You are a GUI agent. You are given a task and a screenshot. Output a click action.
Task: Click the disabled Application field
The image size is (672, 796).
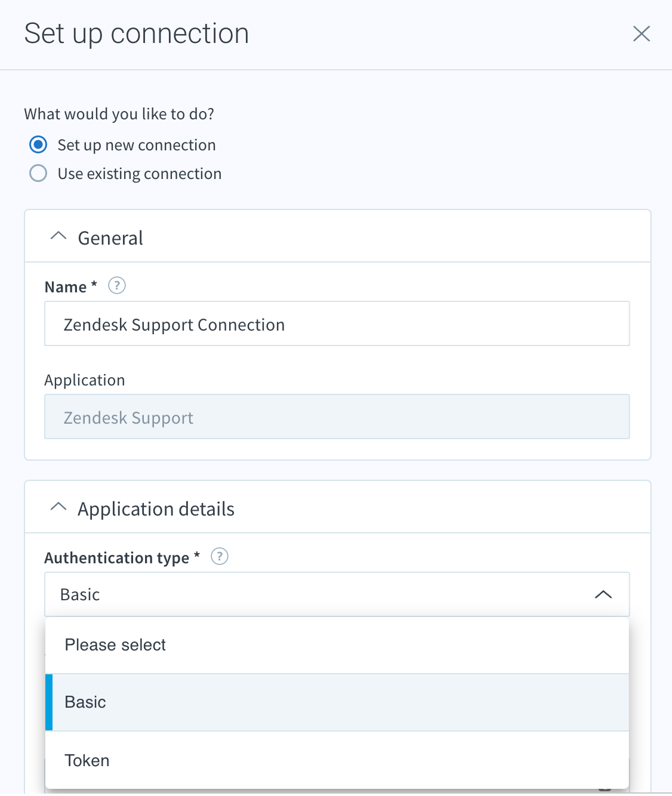[x=337, y=416]
